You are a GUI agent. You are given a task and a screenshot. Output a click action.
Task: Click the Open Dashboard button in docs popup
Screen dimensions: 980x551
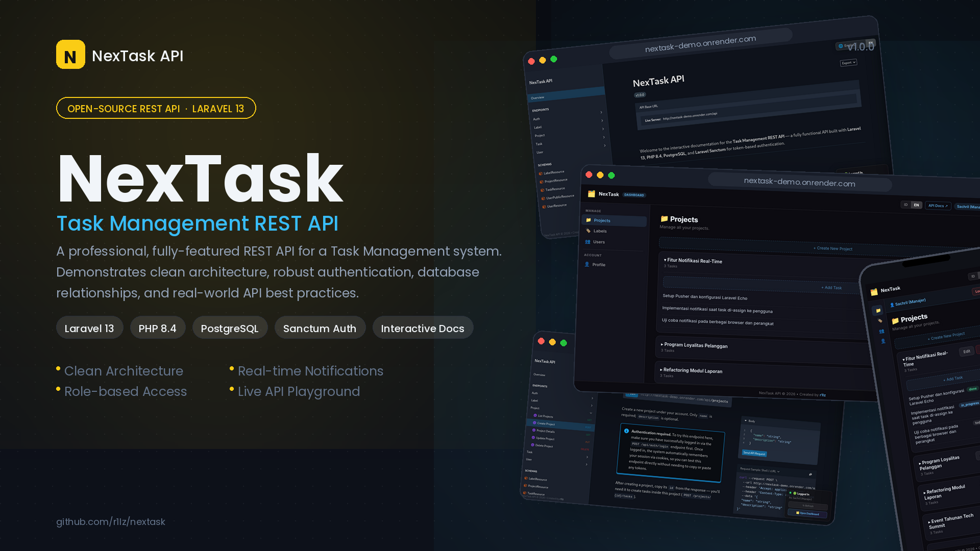pos(807,513)
